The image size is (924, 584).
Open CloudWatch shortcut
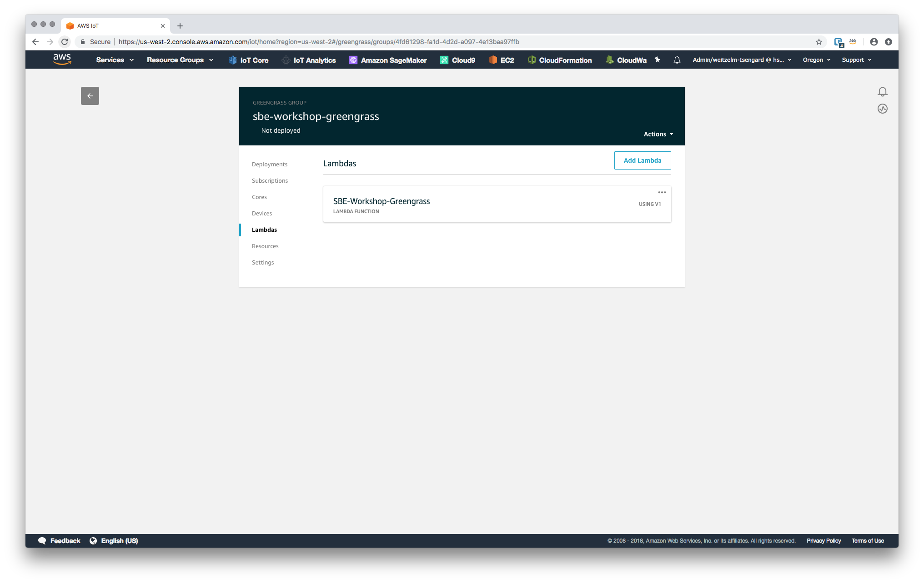[x=626, y=60]
